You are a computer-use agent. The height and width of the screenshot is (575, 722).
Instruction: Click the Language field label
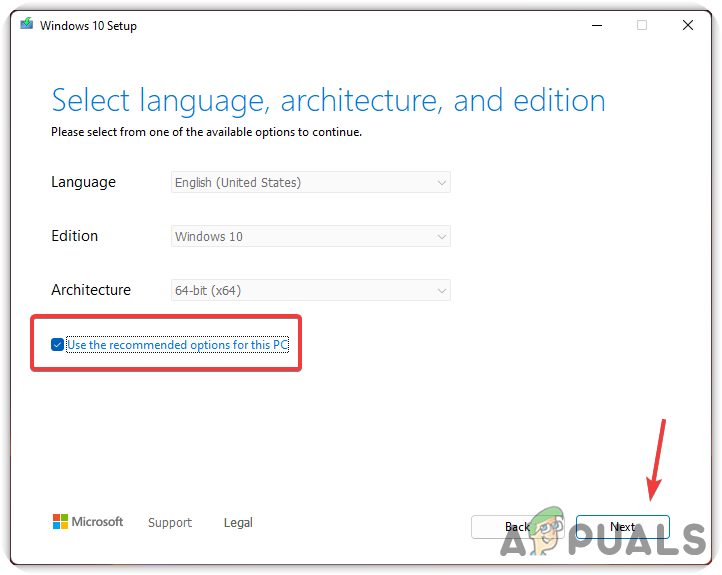83,182
